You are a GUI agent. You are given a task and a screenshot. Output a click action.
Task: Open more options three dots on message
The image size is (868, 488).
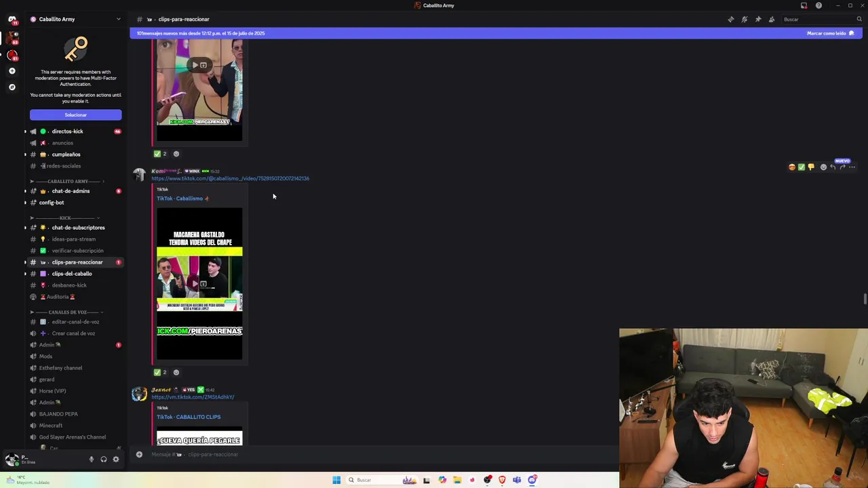tap(852, 167)
